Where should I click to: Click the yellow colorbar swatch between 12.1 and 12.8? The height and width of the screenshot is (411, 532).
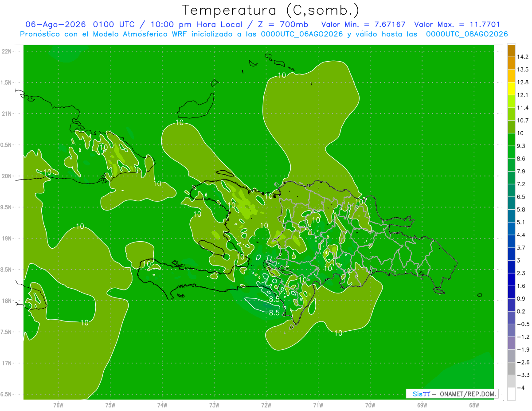pos(511,88)
